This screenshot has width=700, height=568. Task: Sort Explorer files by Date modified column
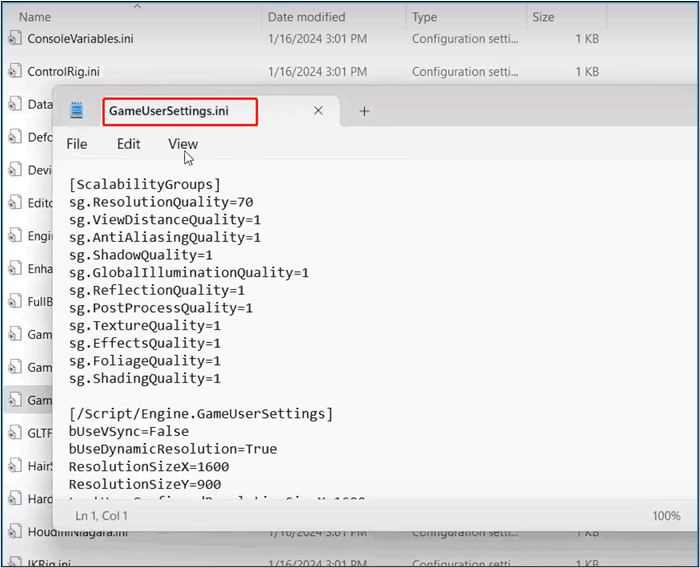tap(306, 17)
